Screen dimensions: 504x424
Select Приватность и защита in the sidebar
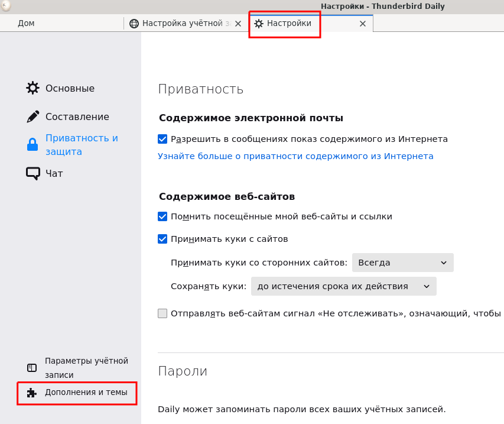[x=82, y=144]
